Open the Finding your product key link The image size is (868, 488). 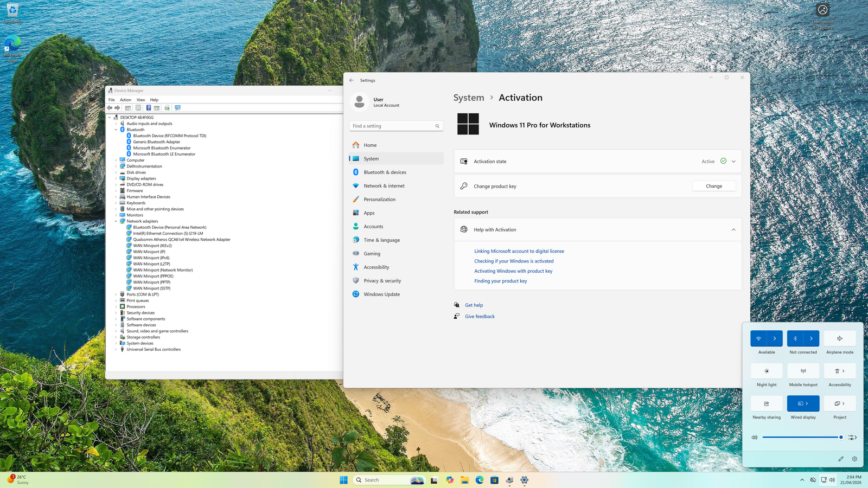click(501, 281)
